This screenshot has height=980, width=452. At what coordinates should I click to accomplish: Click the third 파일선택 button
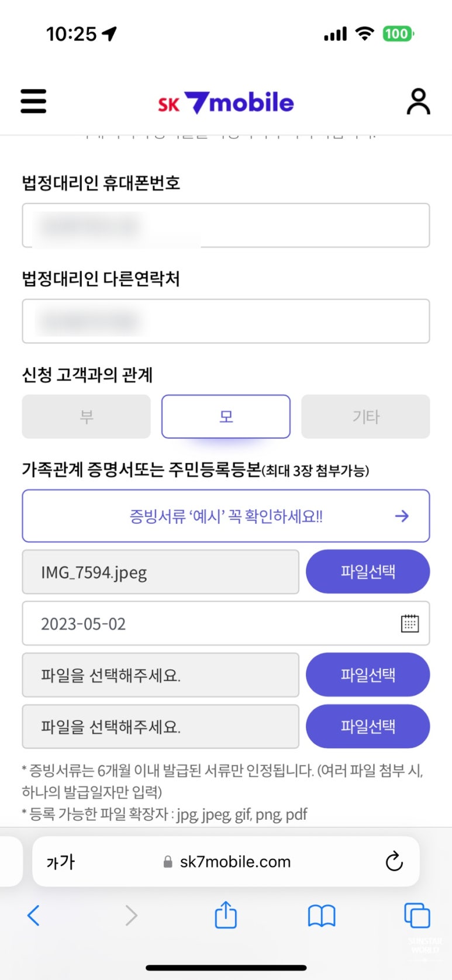point(368,726)
